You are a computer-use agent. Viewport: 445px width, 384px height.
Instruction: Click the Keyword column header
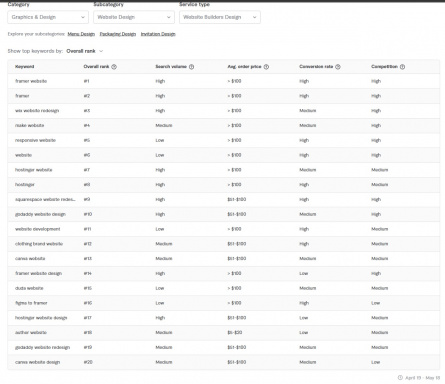(25, 67)
